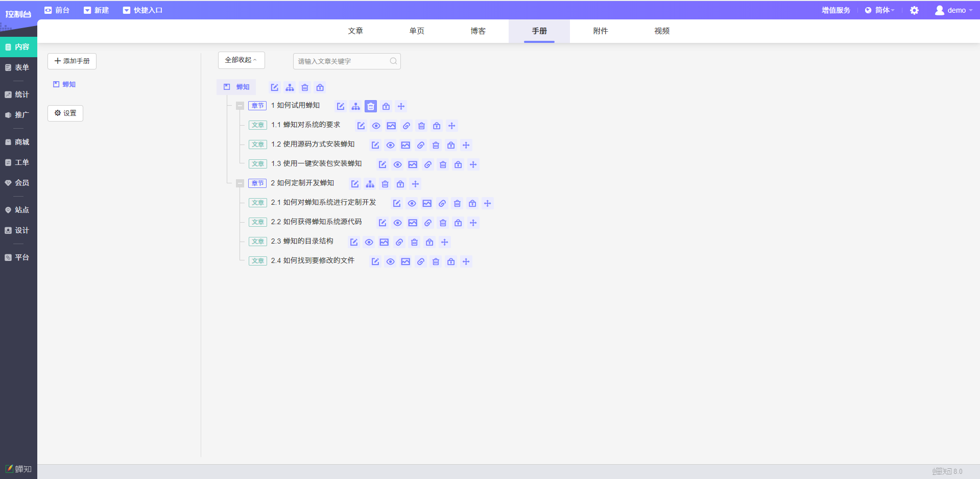
Task: Open 统计 in the left sidebar
Action: pos(18,94)
